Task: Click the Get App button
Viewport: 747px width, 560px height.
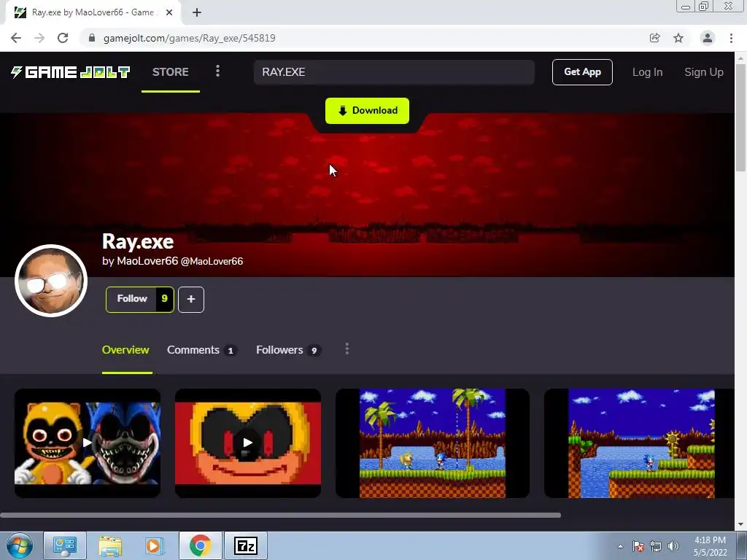Action: tap(582, 72)
